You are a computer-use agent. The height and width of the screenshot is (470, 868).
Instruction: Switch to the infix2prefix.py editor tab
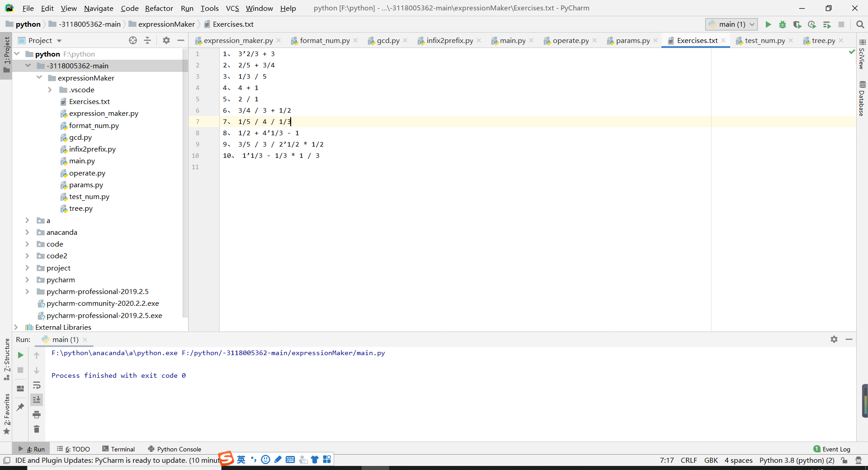click(x=450, y=40)
